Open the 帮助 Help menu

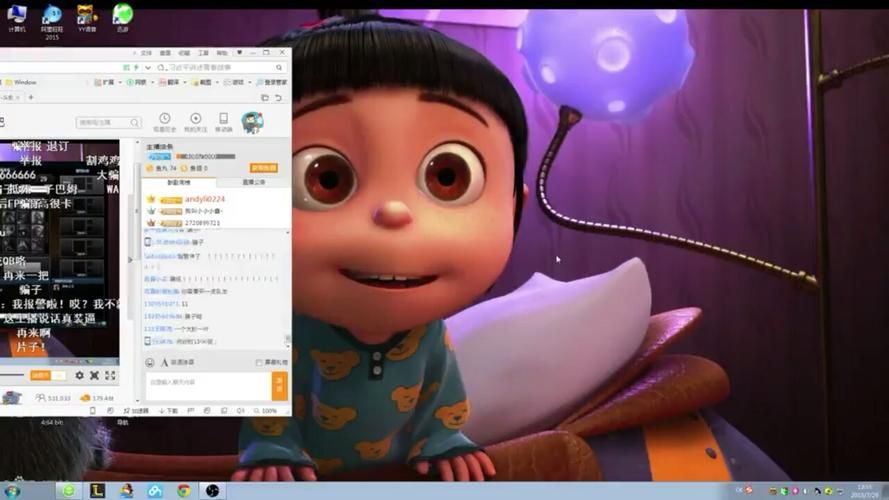point(222,53)
